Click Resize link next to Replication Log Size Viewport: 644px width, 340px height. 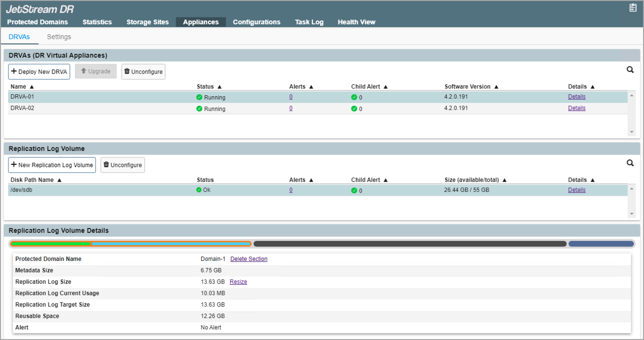[238, 282]
